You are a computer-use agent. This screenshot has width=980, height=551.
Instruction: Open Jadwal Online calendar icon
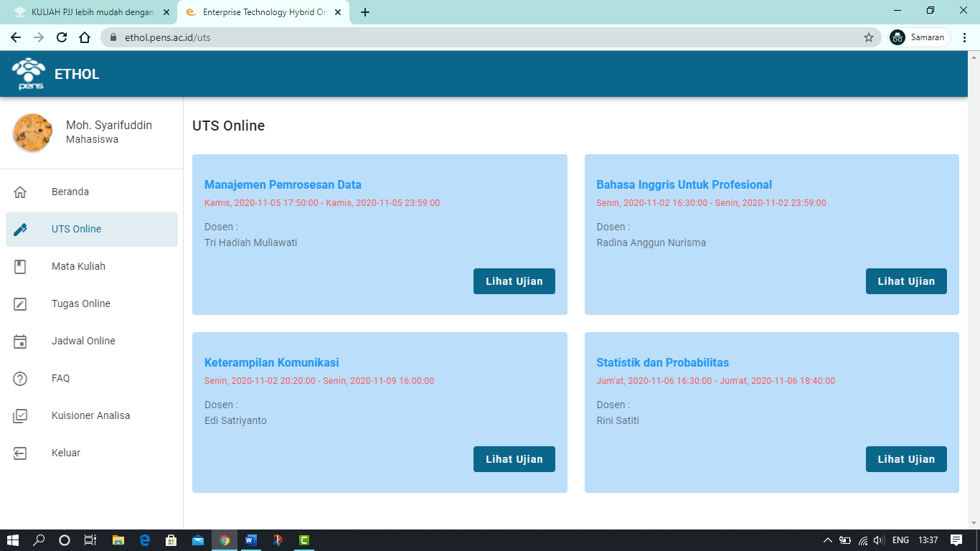[21, 341]
